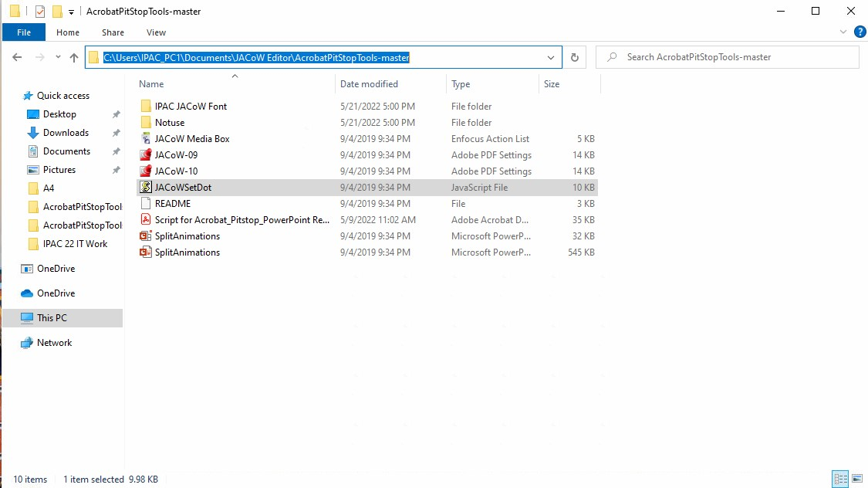Switch to large icons view in the status bar
The image size is (868, 488).
point(856,479)
